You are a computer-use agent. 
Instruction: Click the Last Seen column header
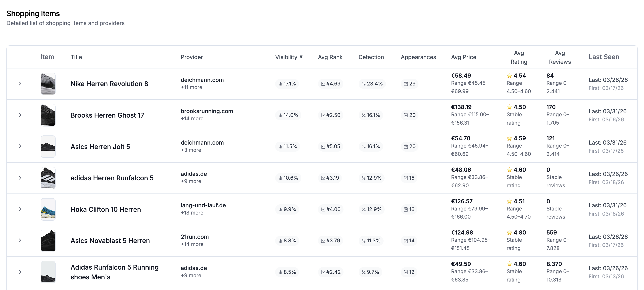[x=604, y=57]
